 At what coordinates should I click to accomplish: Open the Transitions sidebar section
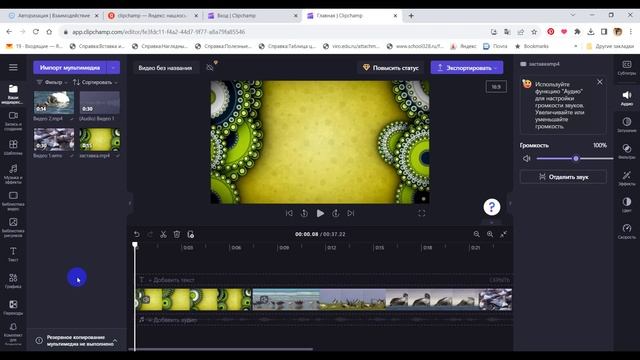tap(13, 307)
